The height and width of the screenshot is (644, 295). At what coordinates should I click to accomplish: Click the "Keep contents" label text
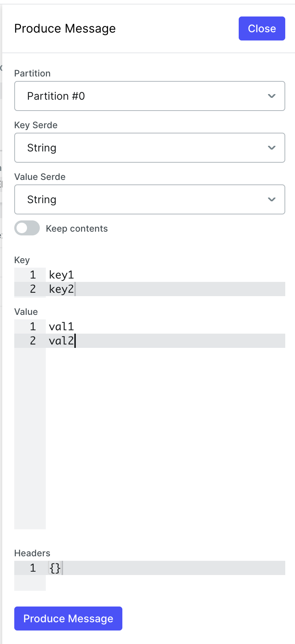pos(77,229)
